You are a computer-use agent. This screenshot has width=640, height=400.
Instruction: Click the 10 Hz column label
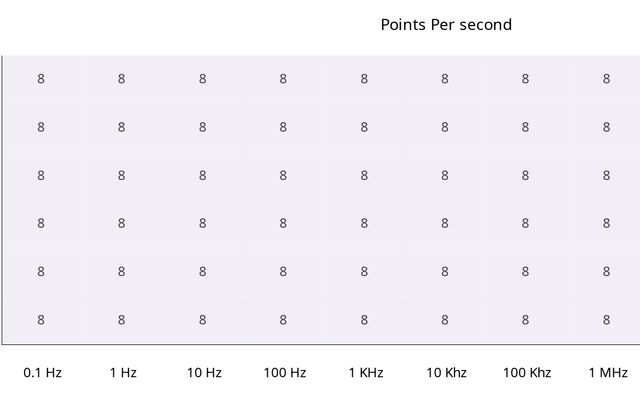204,373
